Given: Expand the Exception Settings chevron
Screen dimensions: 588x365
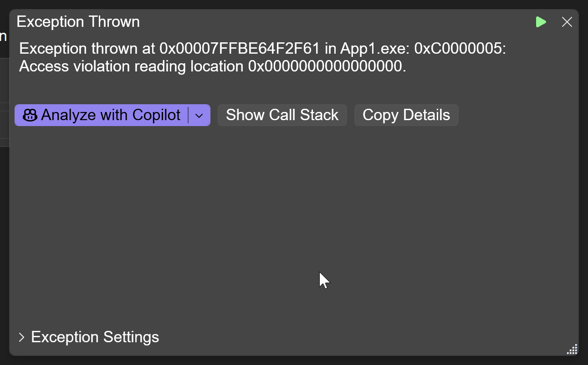Looking at the screenshot, I should [x=21, y=337].
